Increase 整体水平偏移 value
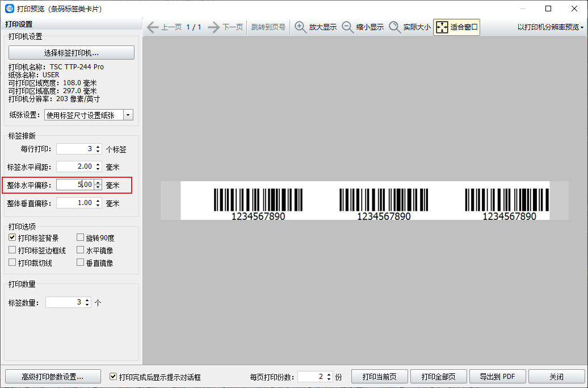The height and width of the screenshot is (388, 588). [x=98, y=182]
